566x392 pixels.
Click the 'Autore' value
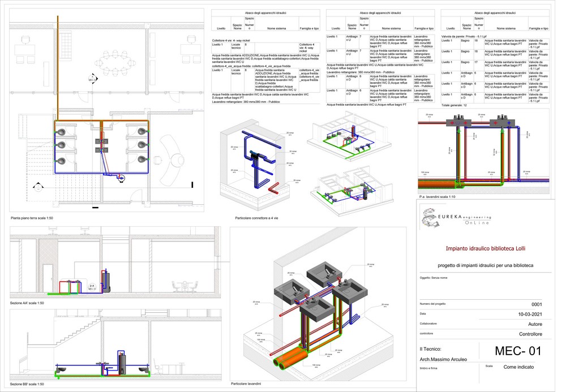[535, 324]
